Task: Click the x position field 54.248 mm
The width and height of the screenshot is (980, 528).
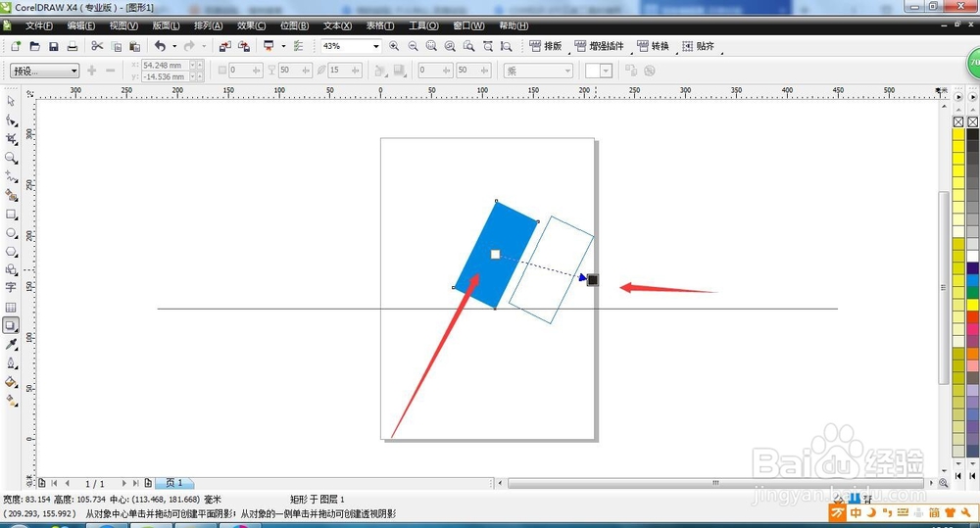Action: 167,65
